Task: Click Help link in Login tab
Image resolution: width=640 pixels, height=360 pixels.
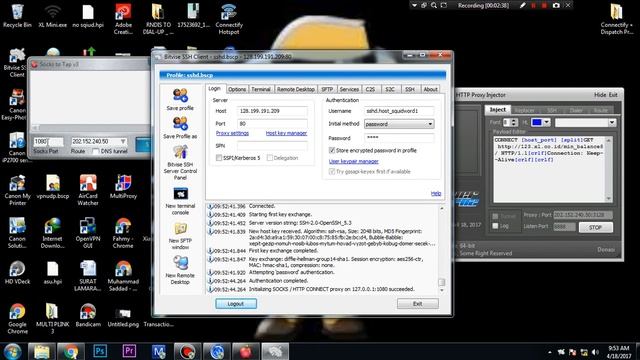Action: click(436, 193)
